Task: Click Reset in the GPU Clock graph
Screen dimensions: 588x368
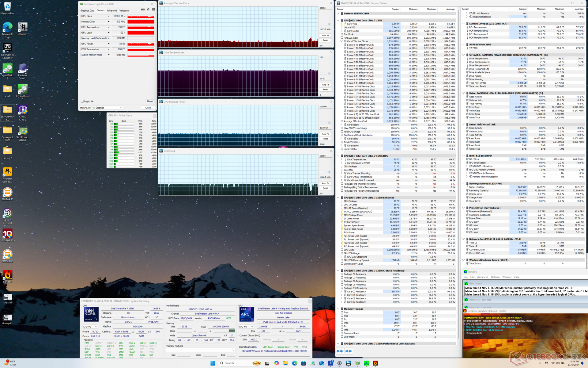Action: 325,188
